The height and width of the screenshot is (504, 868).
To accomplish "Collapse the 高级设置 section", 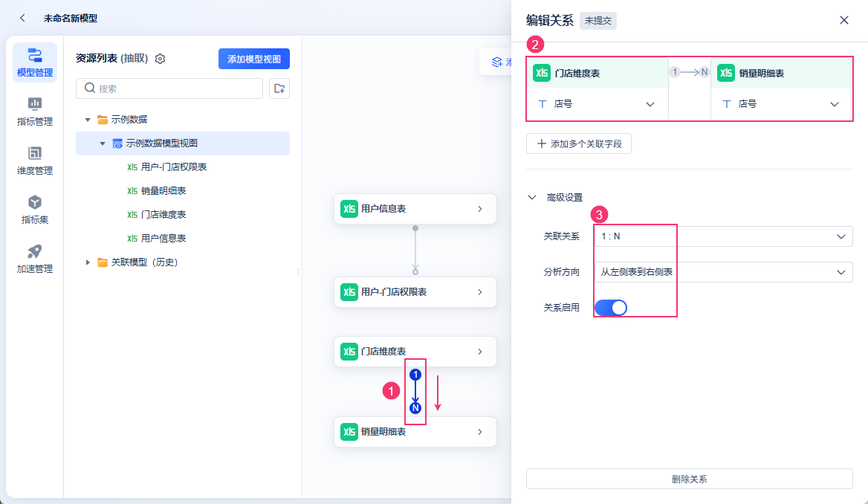I will 532,197.
